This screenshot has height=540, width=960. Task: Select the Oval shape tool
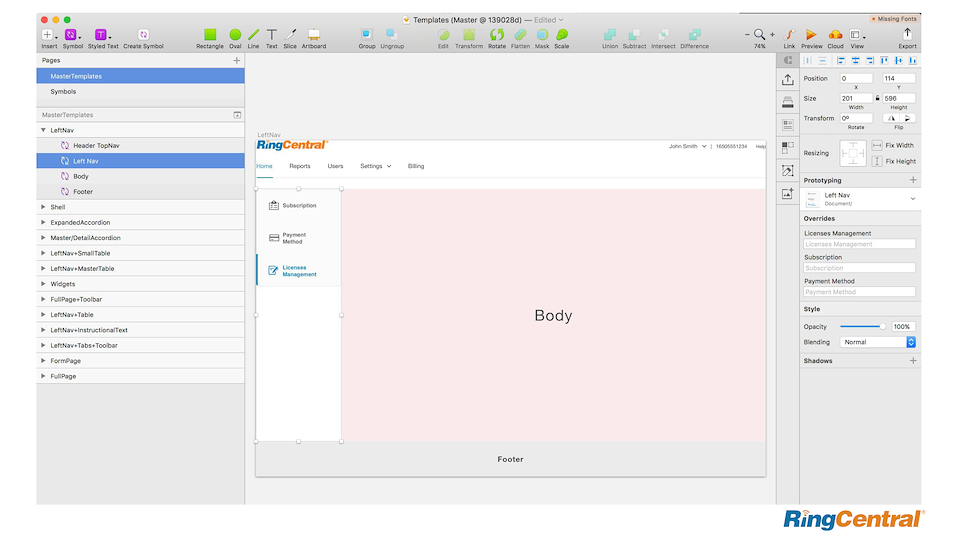(235, 35)
